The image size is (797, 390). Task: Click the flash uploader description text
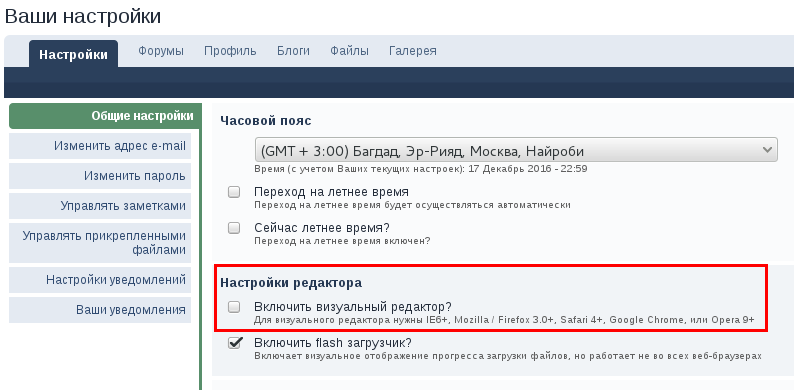click(x=508, y=356)
